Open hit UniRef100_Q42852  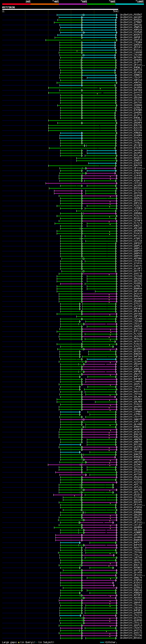(x=131, y=153)
